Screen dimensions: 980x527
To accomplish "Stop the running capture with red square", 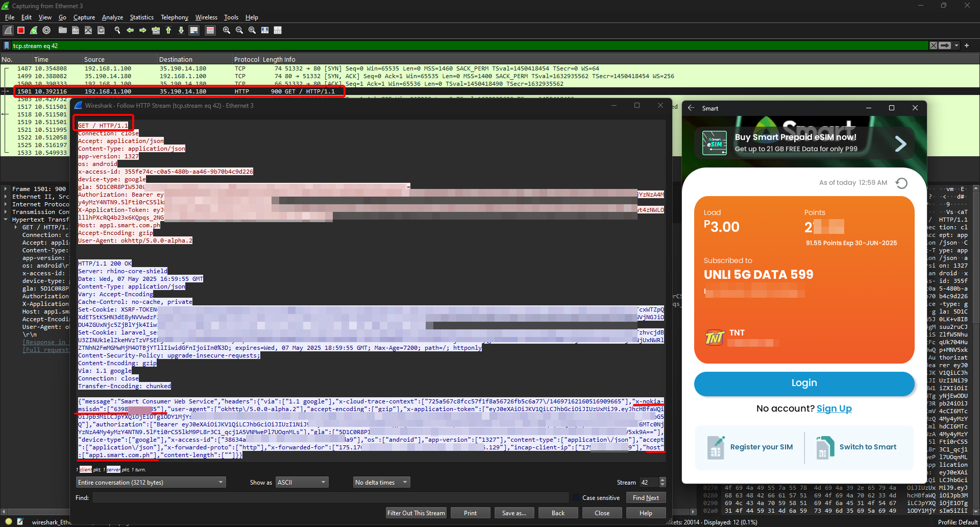I will [x=21, y=30].
